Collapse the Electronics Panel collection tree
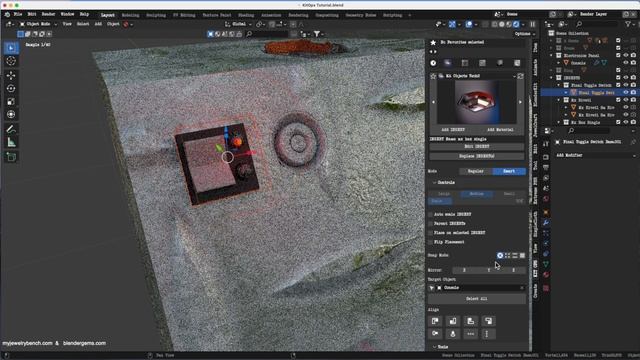Image resolution: width=640 pixels, height=360 pixels. (551, 56)
